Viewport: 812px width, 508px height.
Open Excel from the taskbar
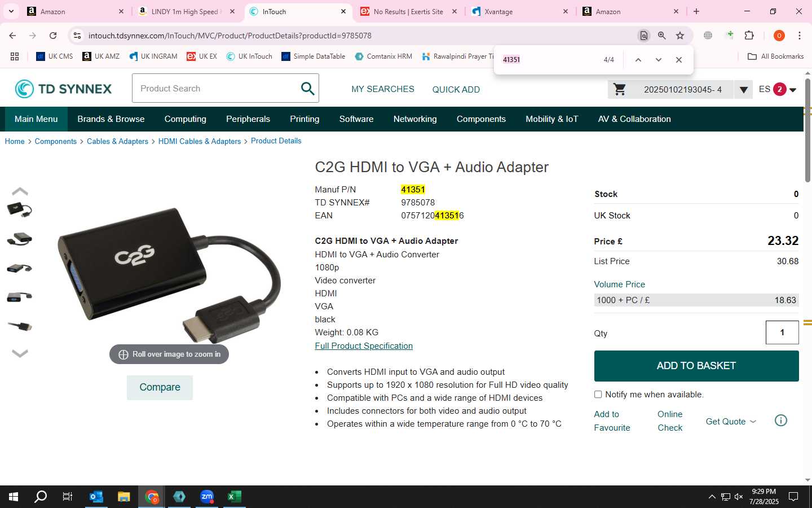pyautogui.click(x=234, y=497)
